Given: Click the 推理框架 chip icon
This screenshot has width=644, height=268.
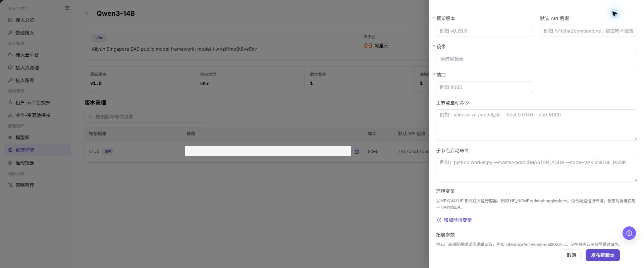Looking at the screenshot, I should 10,150.
